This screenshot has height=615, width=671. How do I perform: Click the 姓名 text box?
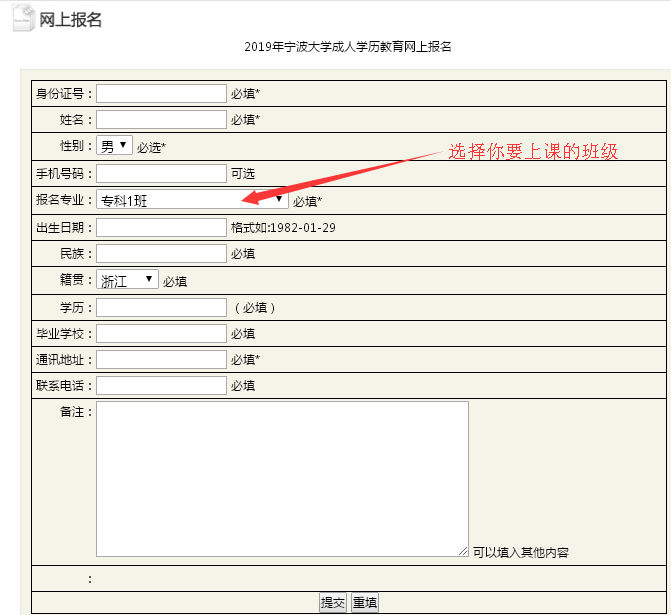161,120
